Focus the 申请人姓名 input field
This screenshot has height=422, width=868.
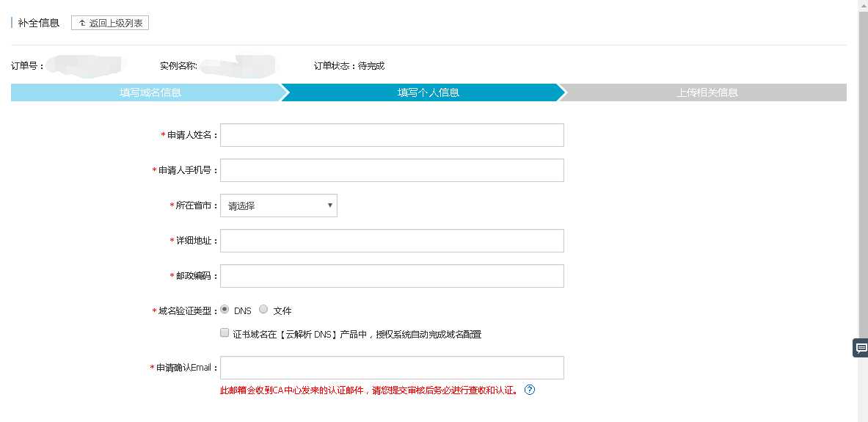coord(392,135)
